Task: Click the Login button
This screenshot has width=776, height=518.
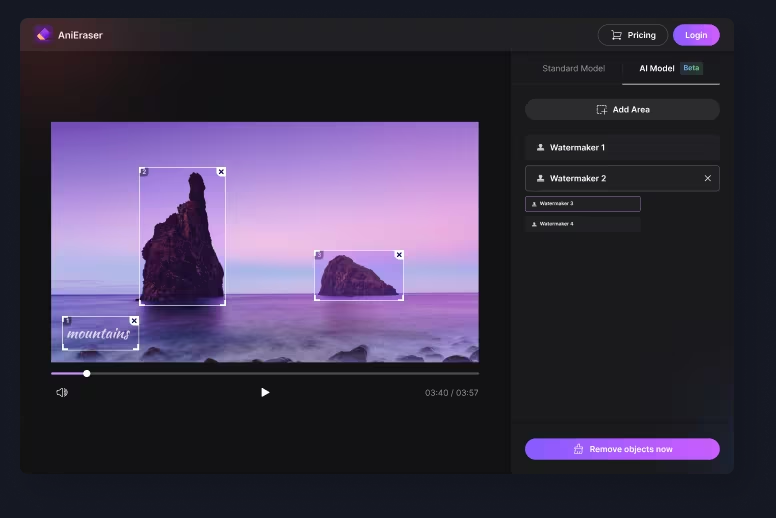Action: pos(696,35)
